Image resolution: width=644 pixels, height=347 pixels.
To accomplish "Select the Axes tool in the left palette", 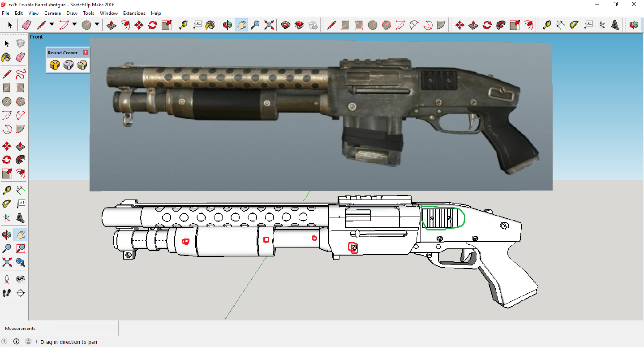I will pos(7,217).
